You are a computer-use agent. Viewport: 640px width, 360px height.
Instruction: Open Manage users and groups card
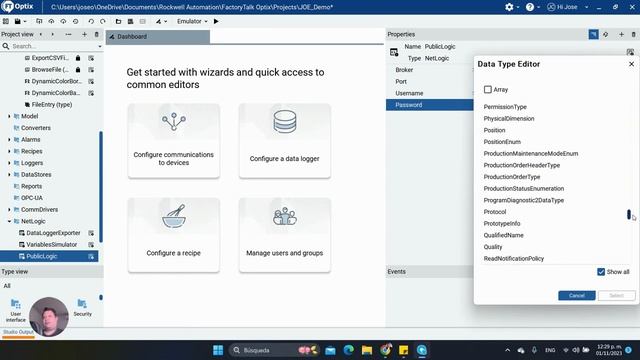(284, 235)
